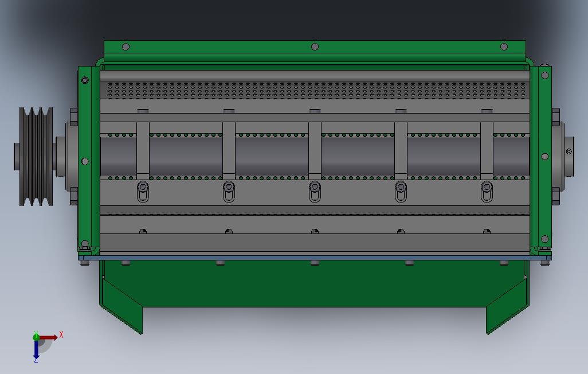This screenshot has height=374, width=588.
Task: Click the blue Z axis of the triad
Action: tap(36, 349)
